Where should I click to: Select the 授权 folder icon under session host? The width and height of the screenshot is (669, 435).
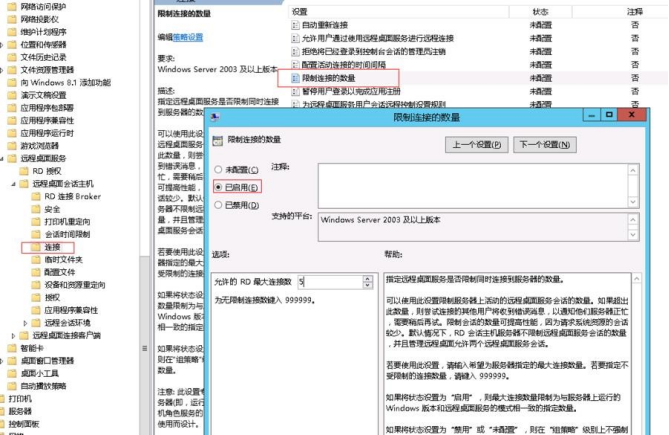pos(36,298)
